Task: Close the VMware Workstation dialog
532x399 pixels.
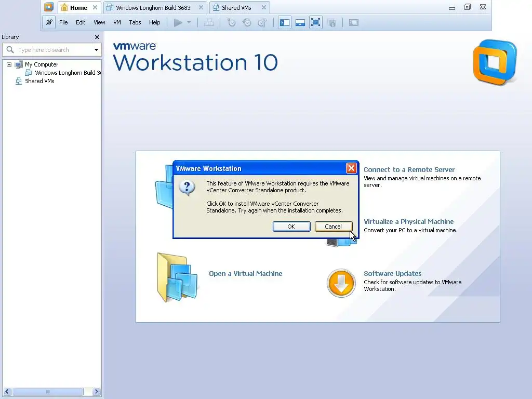Action: (351, 168)
